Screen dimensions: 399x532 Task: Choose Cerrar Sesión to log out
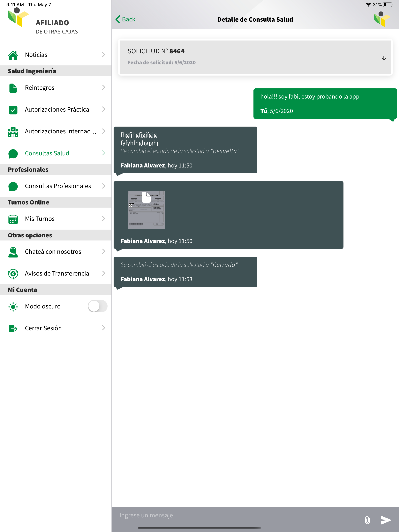point(56,328)
